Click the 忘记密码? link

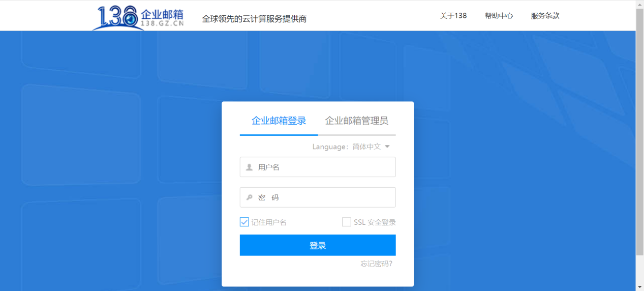coord(377,264)
